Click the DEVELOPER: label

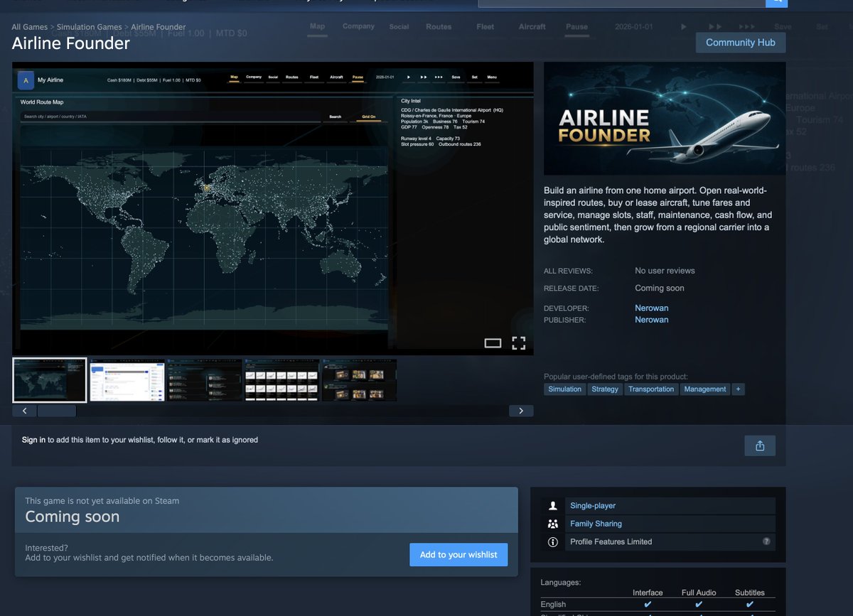coord(567,308)
